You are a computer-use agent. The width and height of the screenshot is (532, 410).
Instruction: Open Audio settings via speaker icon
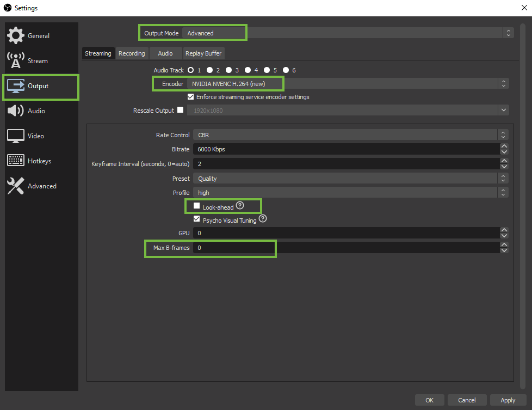[16, 111]
